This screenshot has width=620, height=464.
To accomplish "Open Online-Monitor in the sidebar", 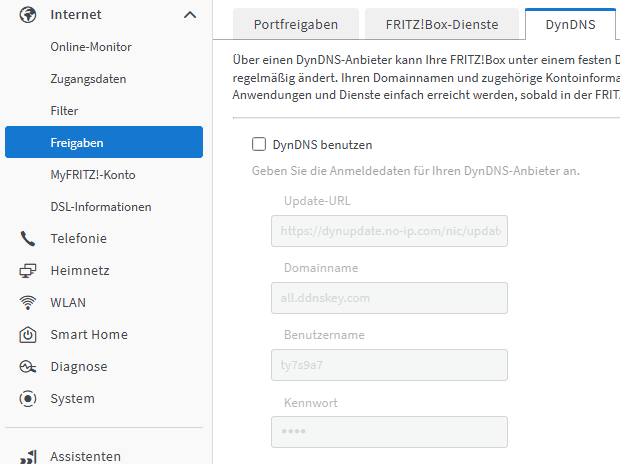I will point(91,47).
